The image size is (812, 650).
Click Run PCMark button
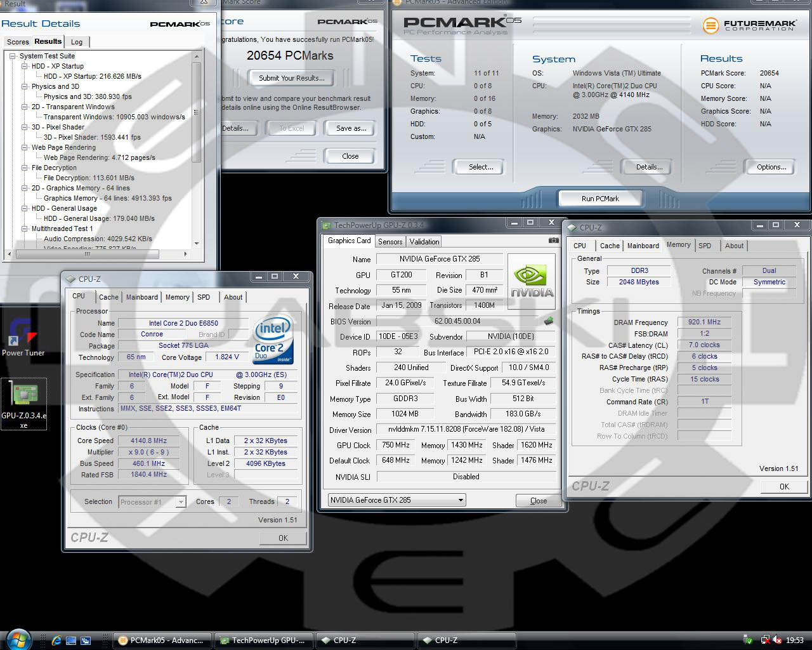point(600,199)
